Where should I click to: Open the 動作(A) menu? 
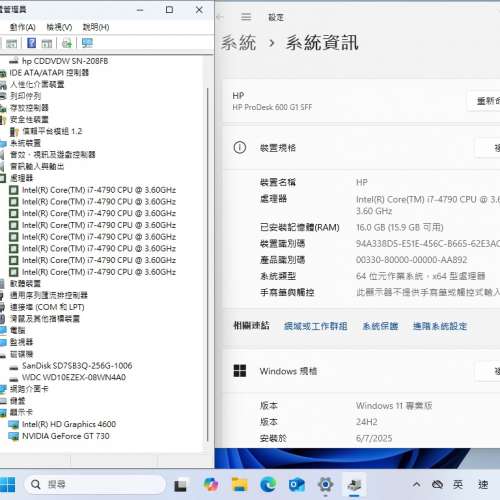(x=22, y=27)
